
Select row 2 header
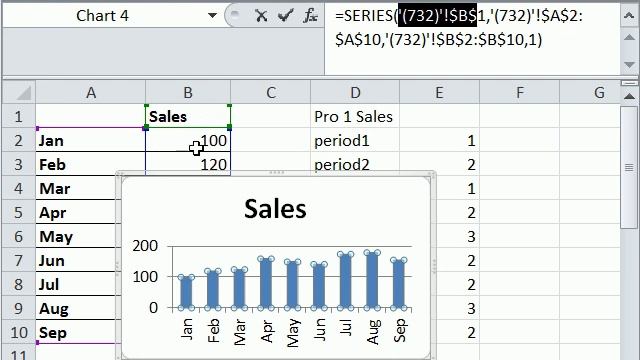coord(19,140)
